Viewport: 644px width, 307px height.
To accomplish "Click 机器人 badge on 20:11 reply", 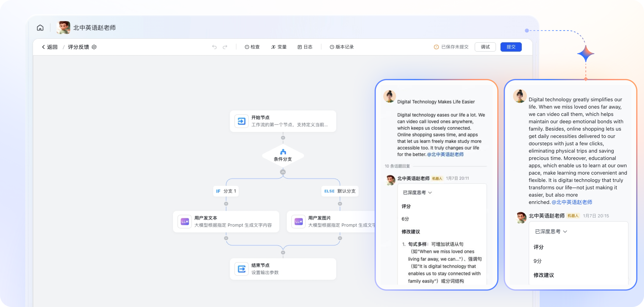I will (437, 178).
